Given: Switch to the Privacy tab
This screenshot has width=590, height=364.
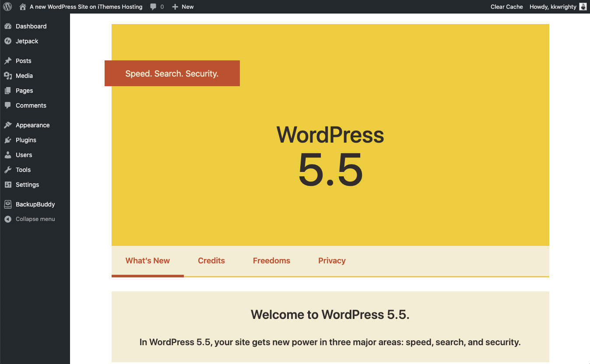Looking at the screenshot, I should pyautogui.click(x=332, y=261).
